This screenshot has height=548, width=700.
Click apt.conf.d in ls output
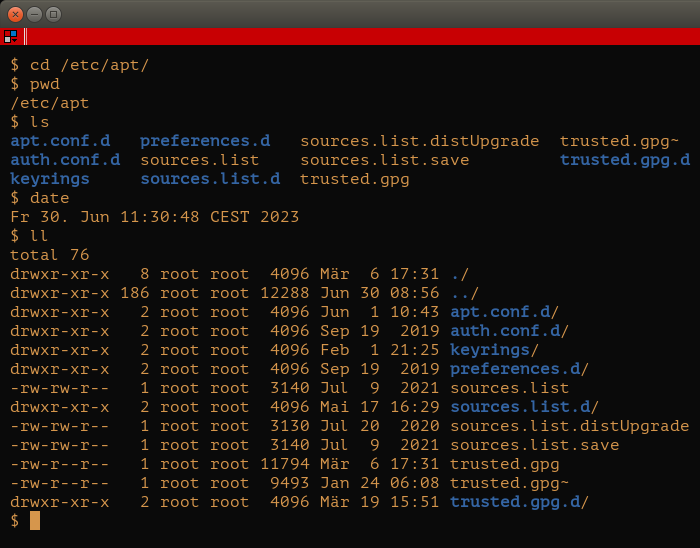click(x=60, y=141)
